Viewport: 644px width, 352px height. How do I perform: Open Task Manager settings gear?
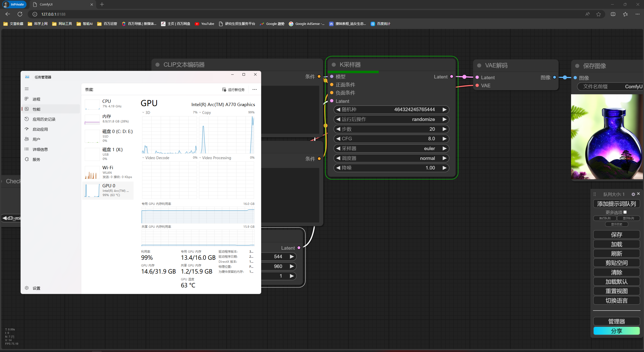click(27, 288)
